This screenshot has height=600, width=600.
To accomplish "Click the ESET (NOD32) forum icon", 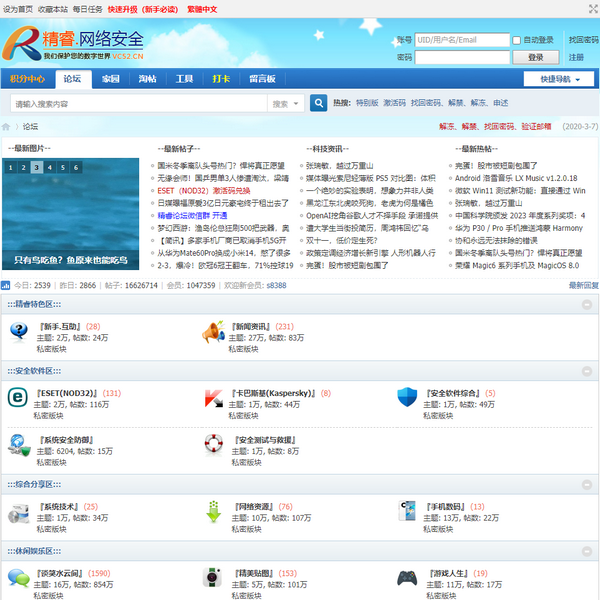I will (17, 398).
